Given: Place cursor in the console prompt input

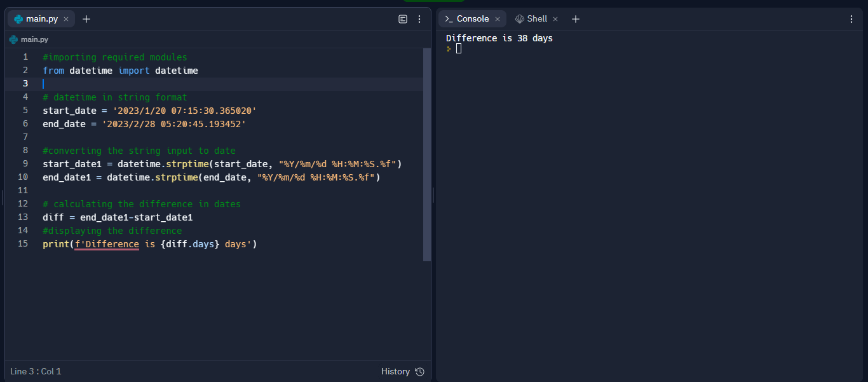Looking at the screenshot, I should [458, 48].
